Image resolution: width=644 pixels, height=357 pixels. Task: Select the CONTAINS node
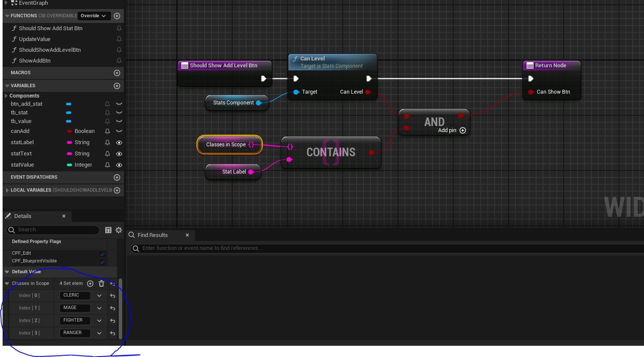click(x=331, y=152)
